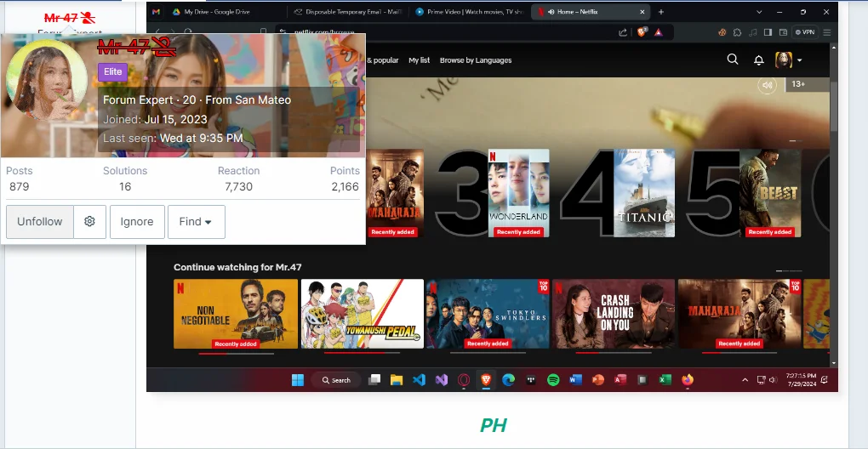Open Spotify from taskbar
The image size is (868, 449).
click(553, 380)
